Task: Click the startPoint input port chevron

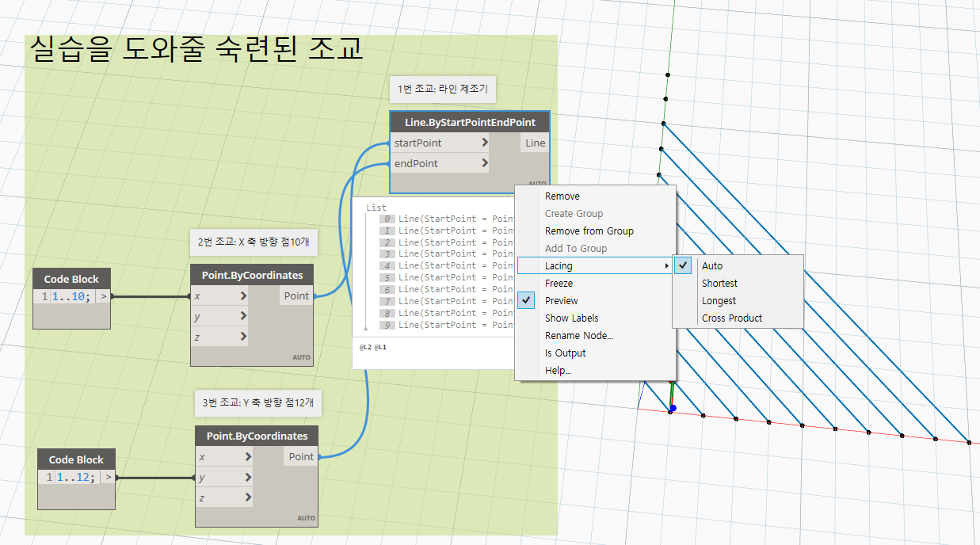Action: click(484, 143)
